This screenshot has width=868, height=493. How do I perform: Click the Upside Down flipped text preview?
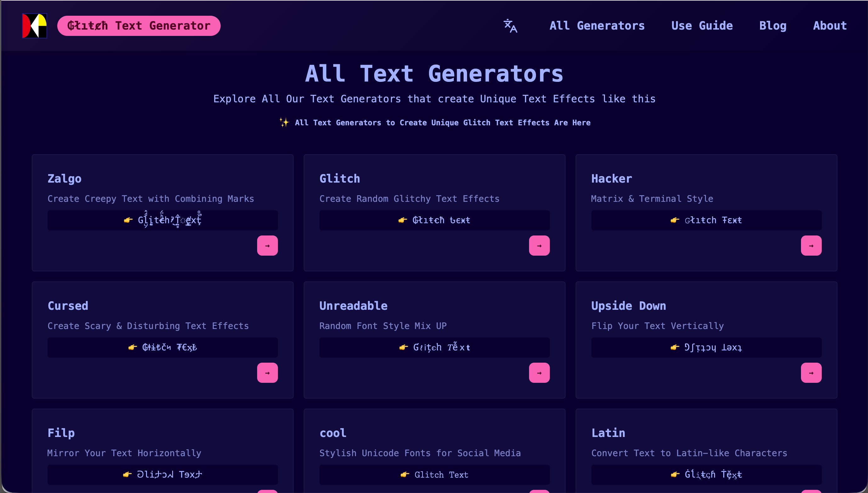pos(706,348)
